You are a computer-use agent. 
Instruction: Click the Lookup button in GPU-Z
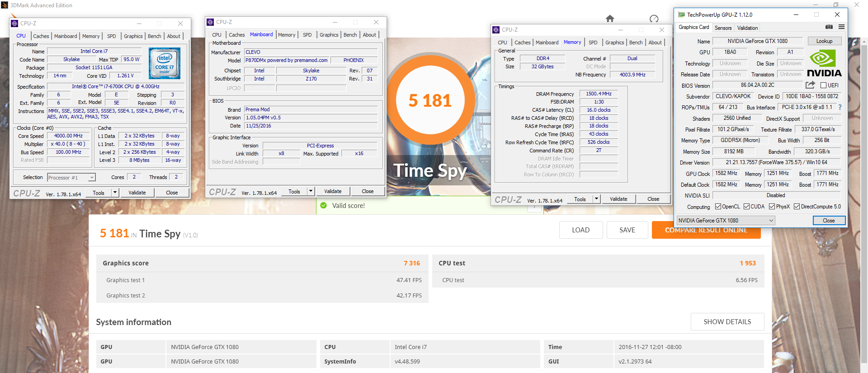point(824,41)
